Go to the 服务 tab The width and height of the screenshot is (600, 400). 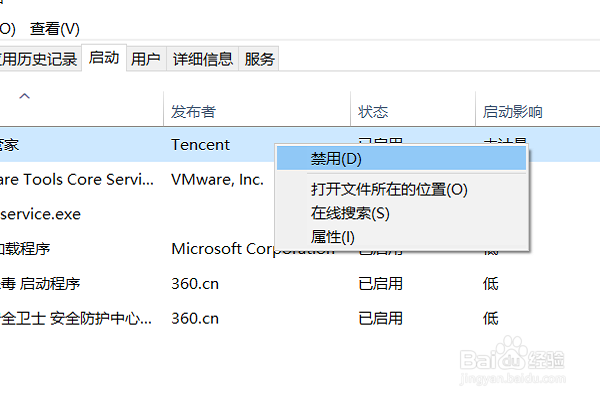(x=260, y=59)
